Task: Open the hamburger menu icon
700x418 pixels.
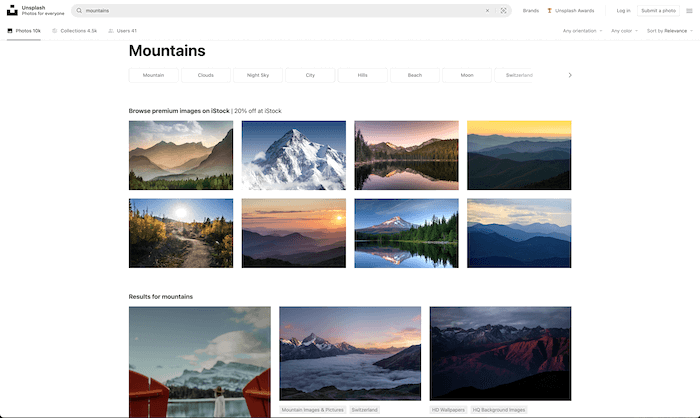Action: 689,10
